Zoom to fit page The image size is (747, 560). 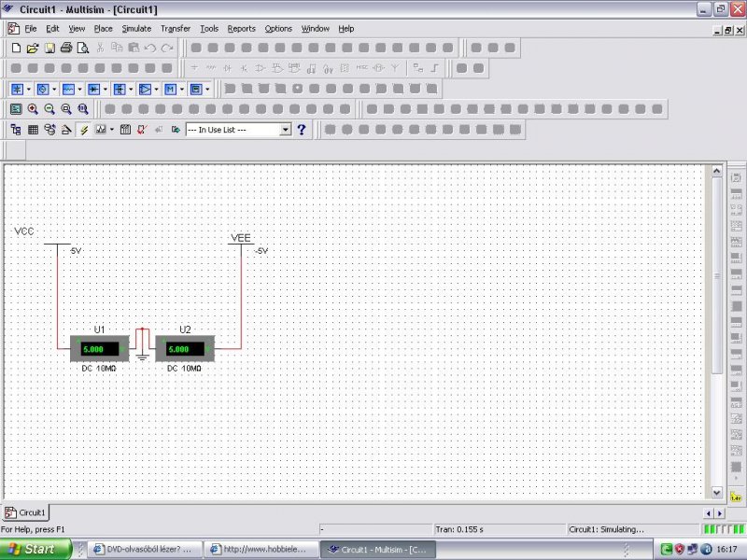coord(83,109)
